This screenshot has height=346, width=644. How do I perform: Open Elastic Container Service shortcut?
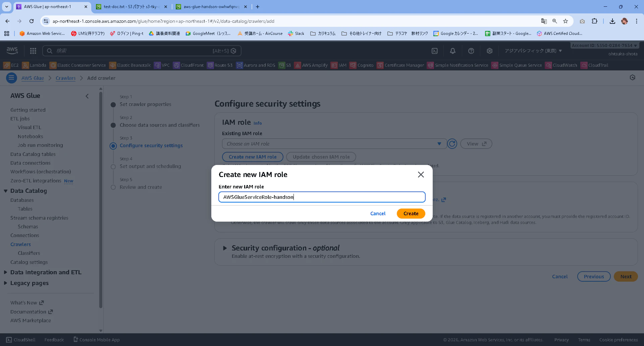(78, 65)
